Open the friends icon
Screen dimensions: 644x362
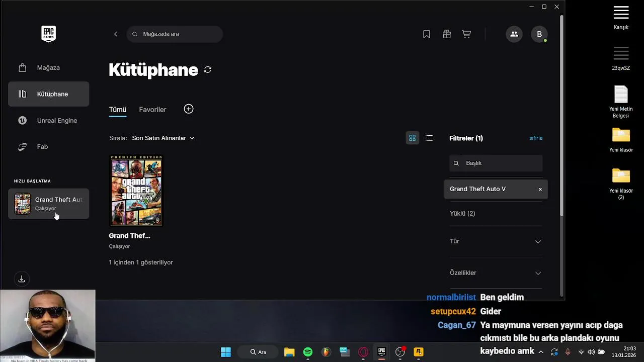pos(514,34)
